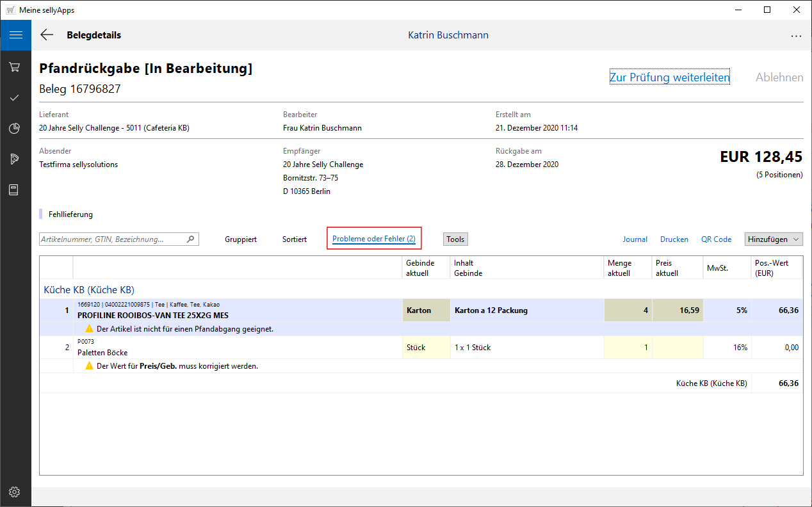Go back with the arrow icon
The width and height of the screenshot is (812, 507).
[47, 35]
